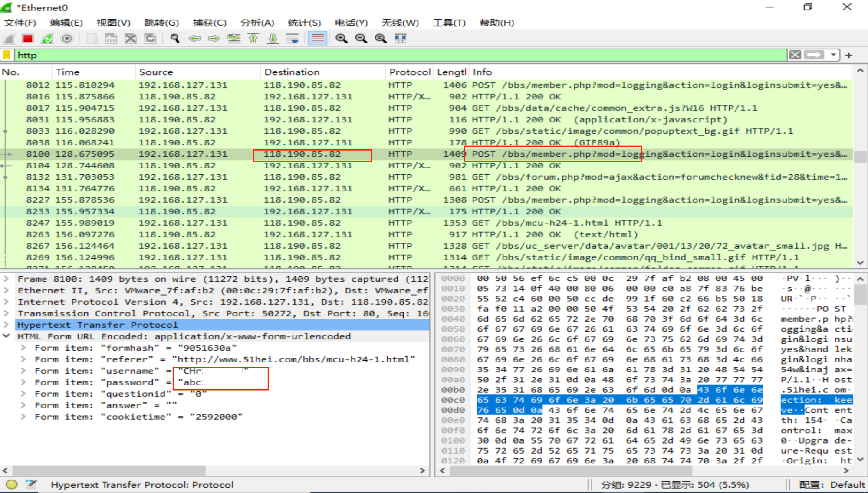Viewport: 868px width, 493px height.
Task: Clear the display filter with X button
Action: tap(795, 55)
